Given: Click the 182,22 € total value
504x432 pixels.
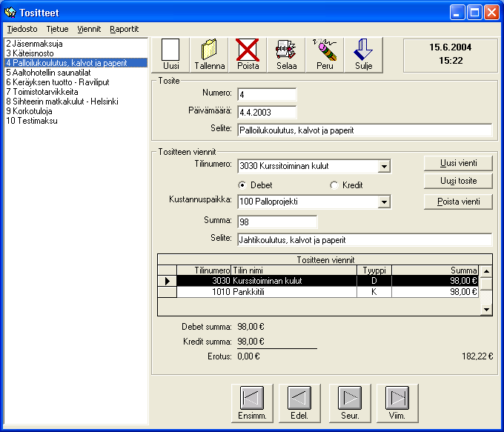Looking at the screenshot, I should point(477,356).
